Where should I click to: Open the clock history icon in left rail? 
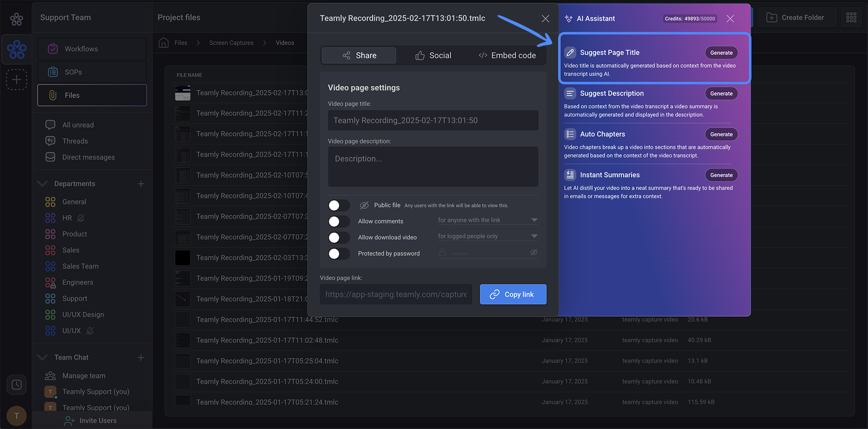[16, 384]
